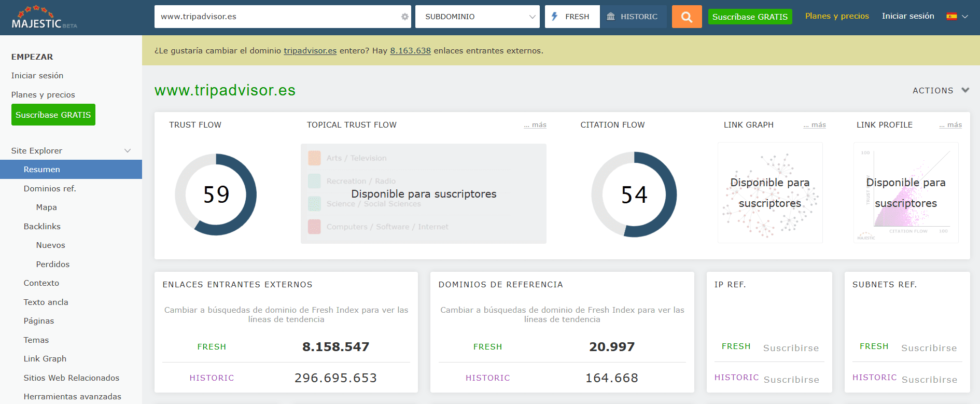Open Sitios Web Relacionados in the sidebar
Image resolution: width=980 pixels, height=404 pixels.
[72, 378]
